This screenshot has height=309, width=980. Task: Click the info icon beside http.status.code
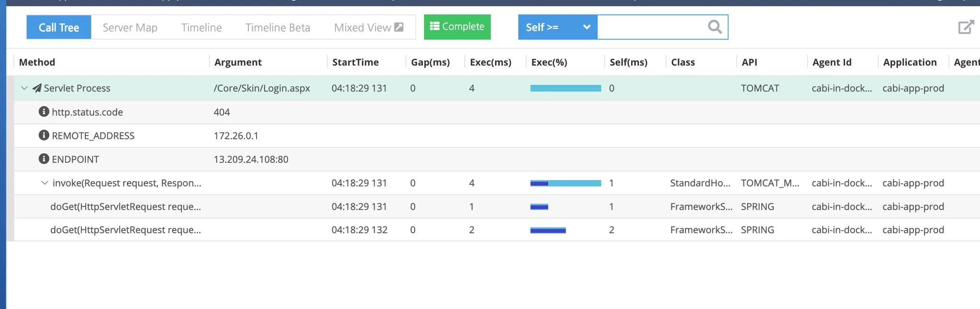44,112
